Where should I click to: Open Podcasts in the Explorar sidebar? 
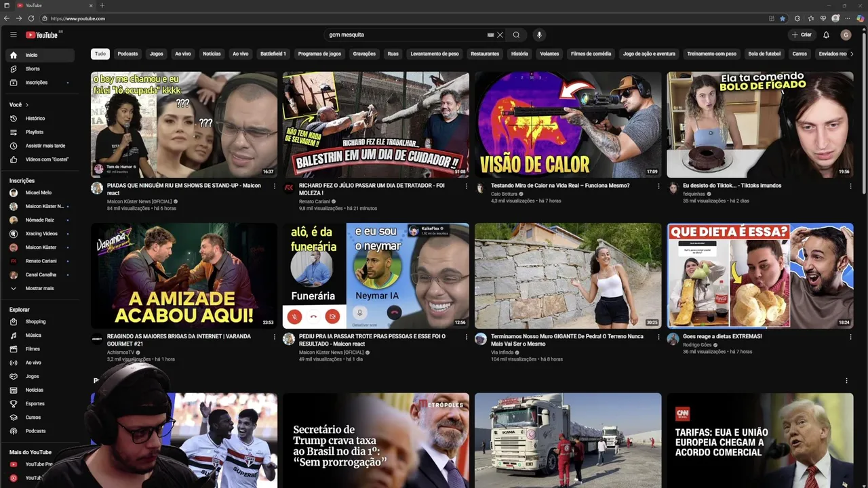click(40, 431)
